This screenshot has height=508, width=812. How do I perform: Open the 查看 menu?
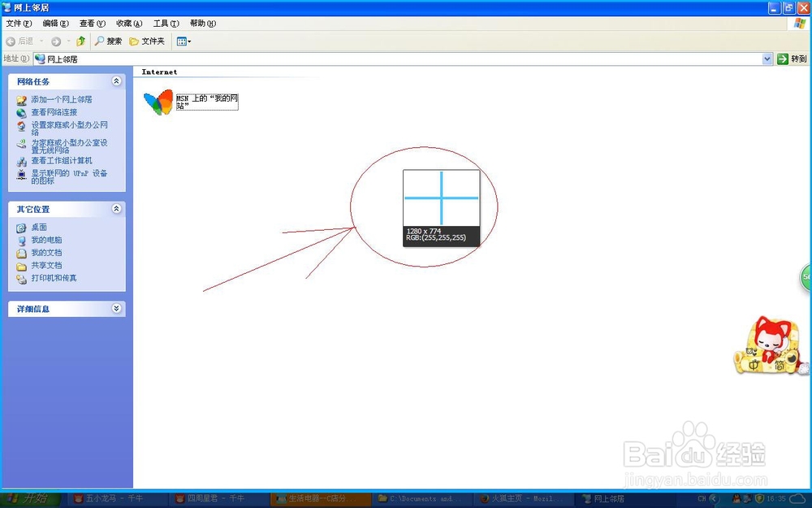coord(93,24)
